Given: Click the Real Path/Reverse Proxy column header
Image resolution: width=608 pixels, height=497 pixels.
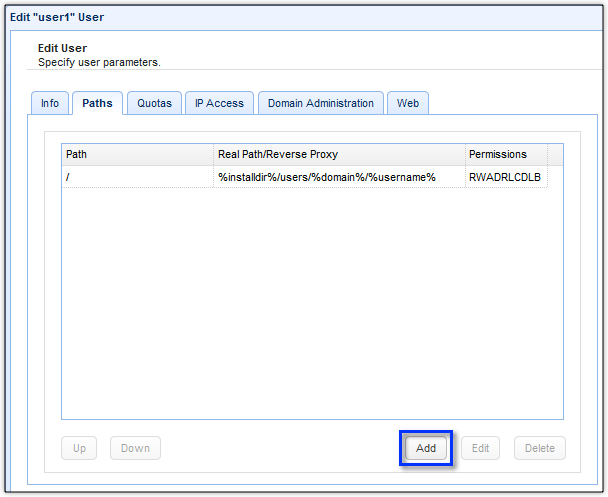Looking at the screenshot, I should [x=338, y=154].
